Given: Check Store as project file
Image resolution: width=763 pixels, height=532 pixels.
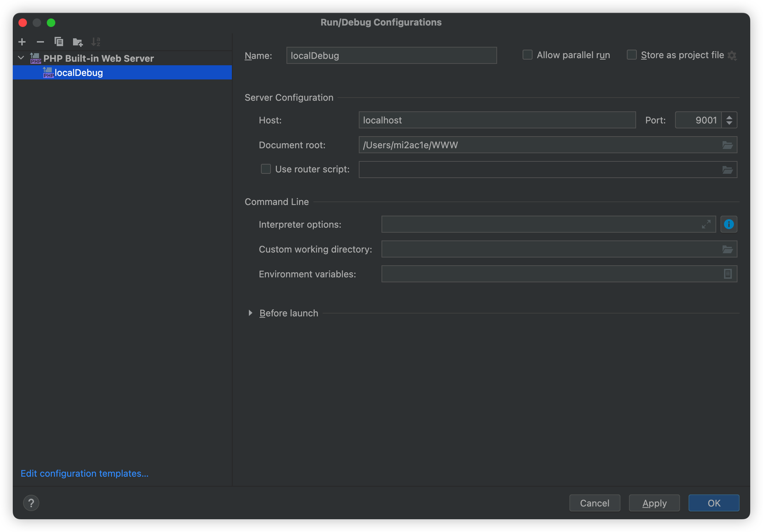Looking at the screenshot, I should (x=632, y=55).
